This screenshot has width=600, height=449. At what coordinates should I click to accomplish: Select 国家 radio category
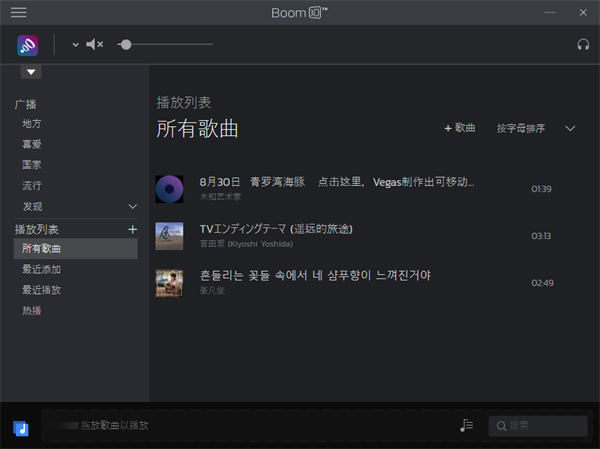click(32, 165)
